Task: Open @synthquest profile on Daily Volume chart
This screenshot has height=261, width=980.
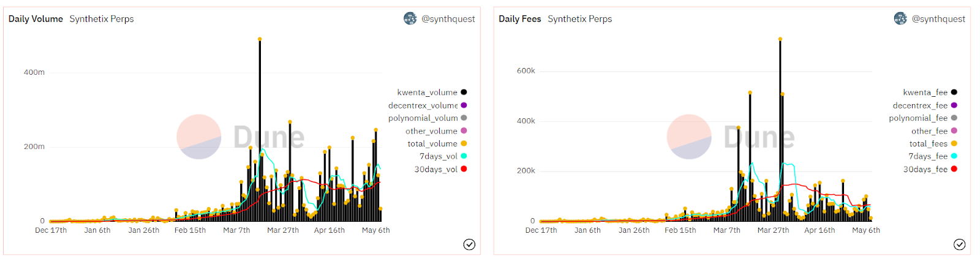Action: [x=448, y=19]
